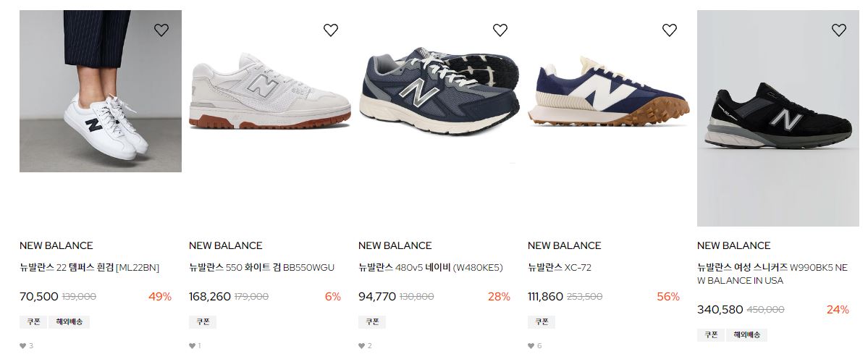Click small like-count heart showing 6

pyautogui.click(x=531, y=346)
